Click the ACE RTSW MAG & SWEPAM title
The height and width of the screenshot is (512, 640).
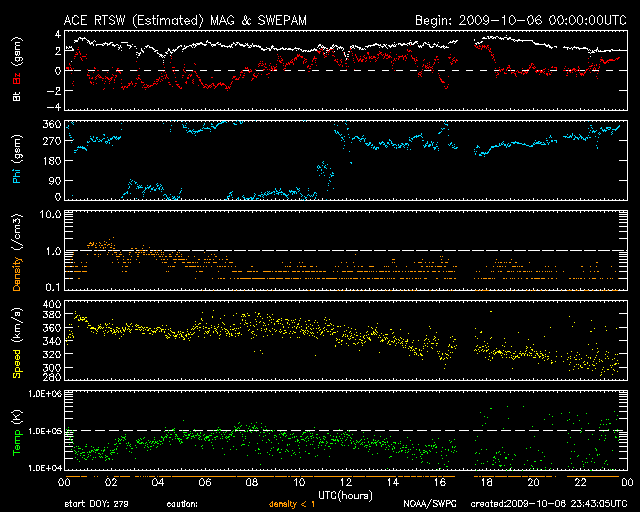coord(185,20)
